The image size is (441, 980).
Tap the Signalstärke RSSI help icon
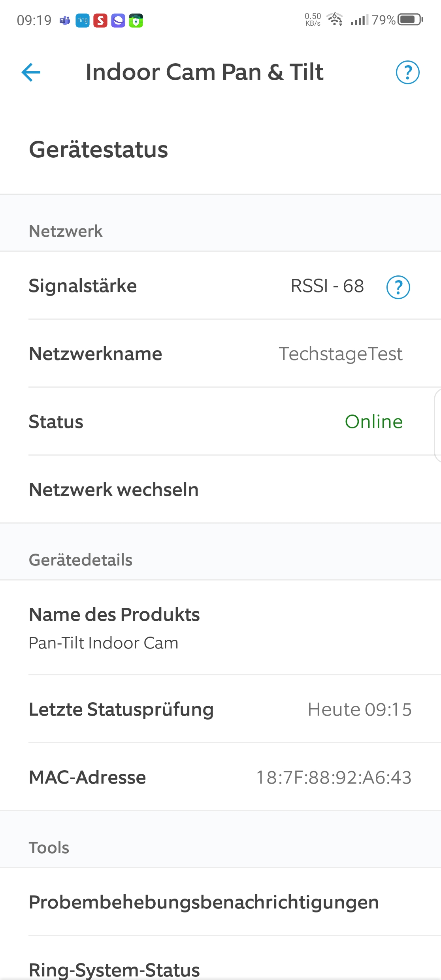pos(398,287)
